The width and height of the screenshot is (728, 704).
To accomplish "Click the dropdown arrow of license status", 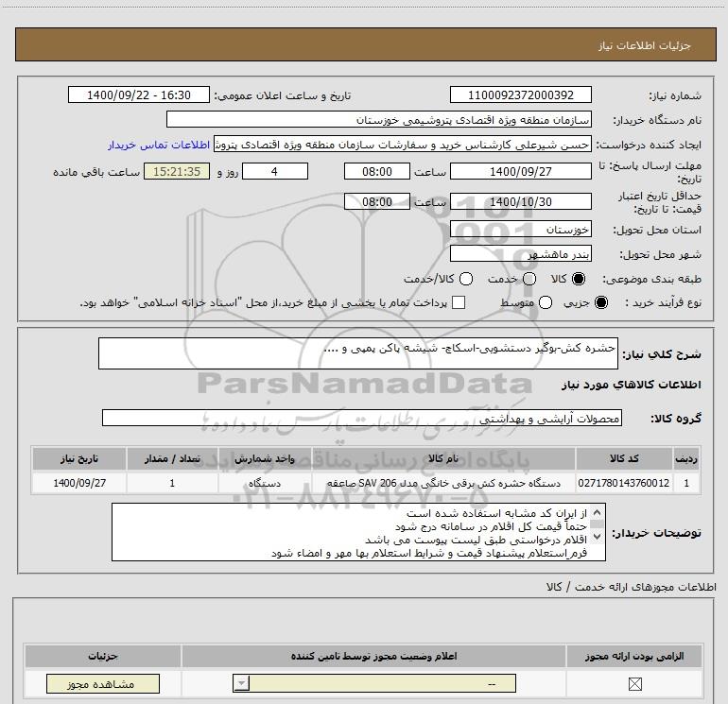I will click(241, 683).
